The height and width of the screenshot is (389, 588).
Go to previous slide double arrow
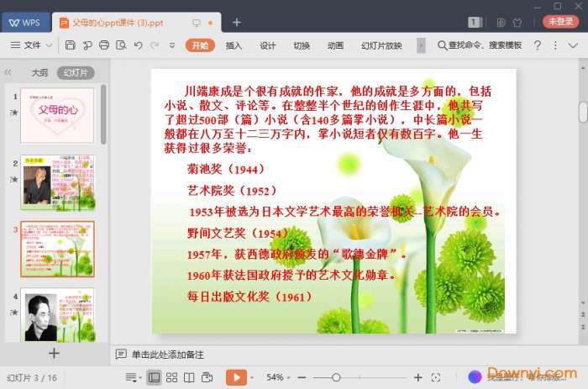click(x=583, y=314)
